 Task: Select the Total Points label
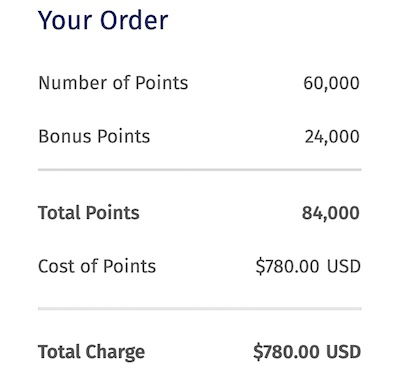click(x=89, y=213)
